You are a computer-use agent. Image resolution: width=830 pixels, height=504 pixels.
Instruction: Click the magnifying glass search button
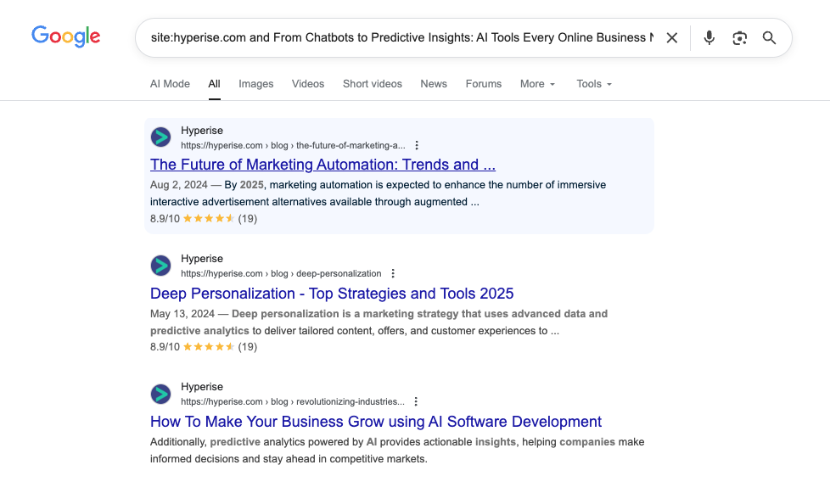tap(769, 37)
